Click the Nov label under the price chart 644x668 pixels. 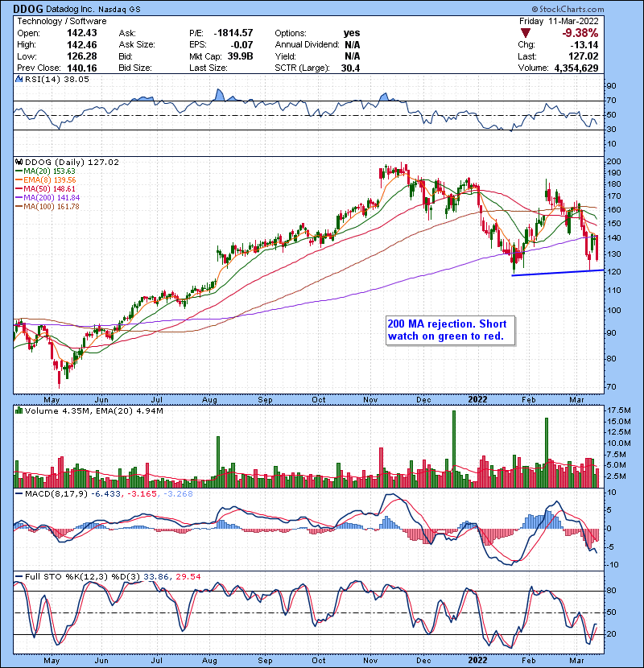[371, 400]
